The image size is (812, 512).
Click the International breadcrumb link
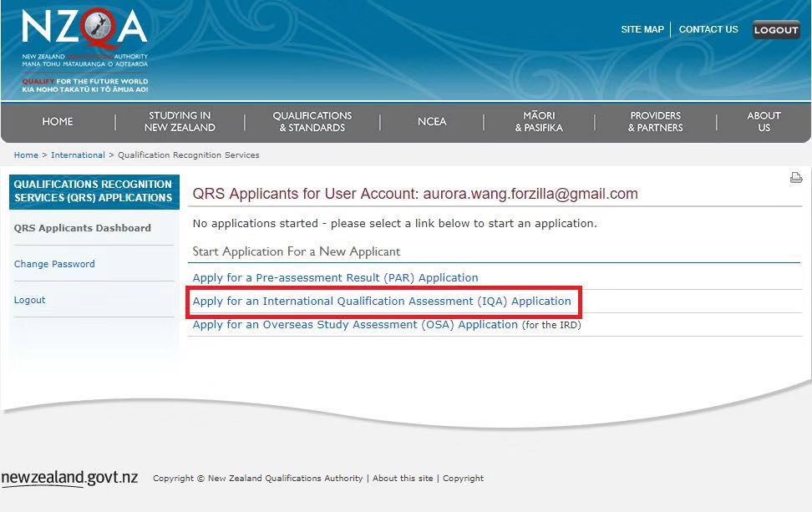(x=78, y=155)
